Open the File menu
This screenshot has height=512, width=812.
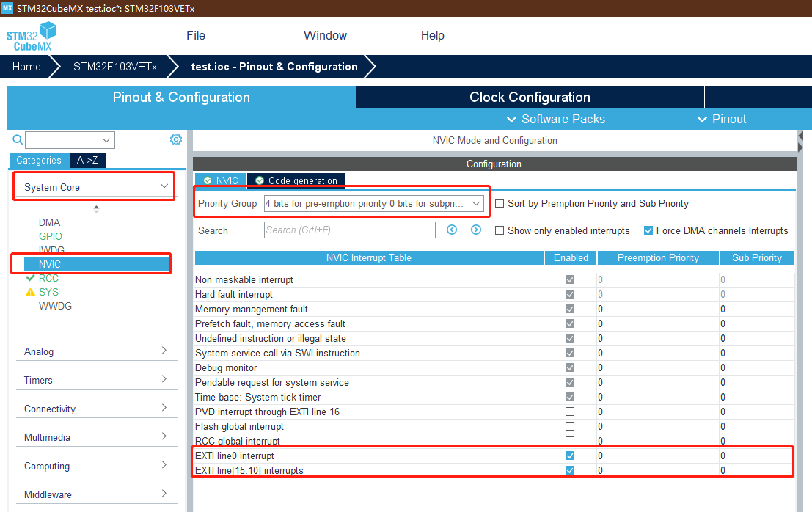(x=196, y=35)
